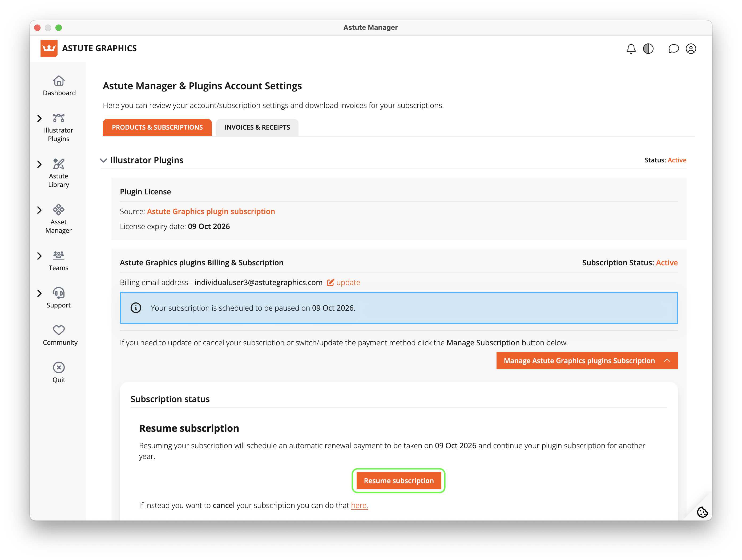Expand the Support sidebar chevron

(x=40, y=293)
